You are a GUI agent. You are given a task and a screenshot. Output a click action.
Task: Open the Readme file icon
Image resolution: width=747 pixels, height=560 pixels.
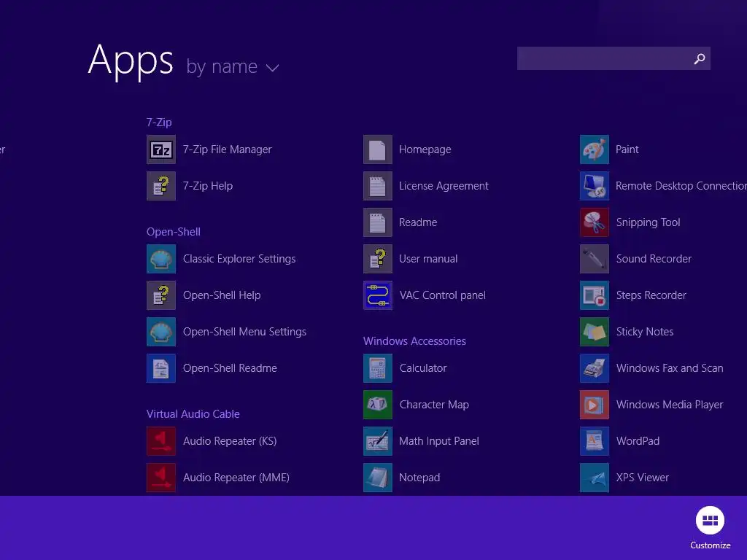point(378,222)
